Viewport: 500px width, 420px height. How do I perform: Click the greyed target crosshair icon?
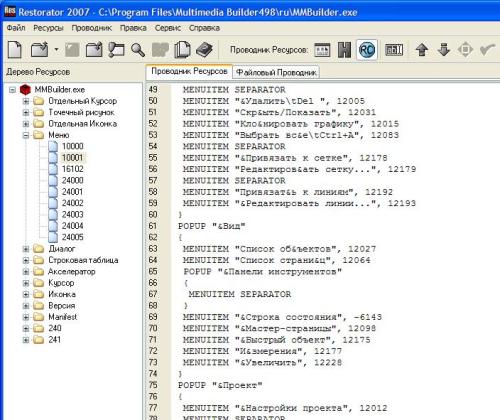coord(465,50)
